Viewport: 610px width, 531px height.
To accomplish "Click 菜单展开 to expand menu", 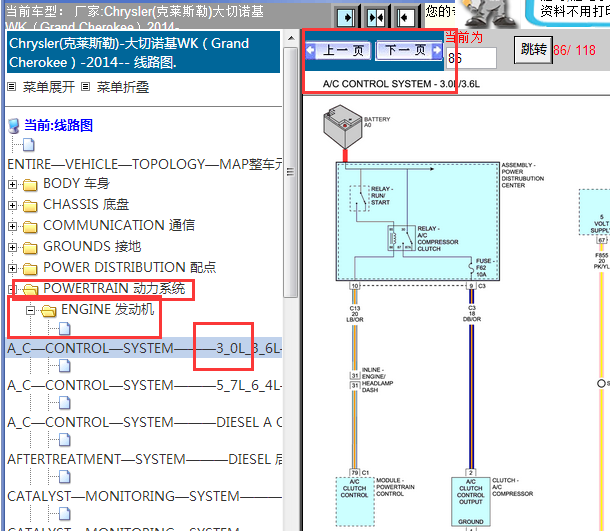I will tap(49, 87).
